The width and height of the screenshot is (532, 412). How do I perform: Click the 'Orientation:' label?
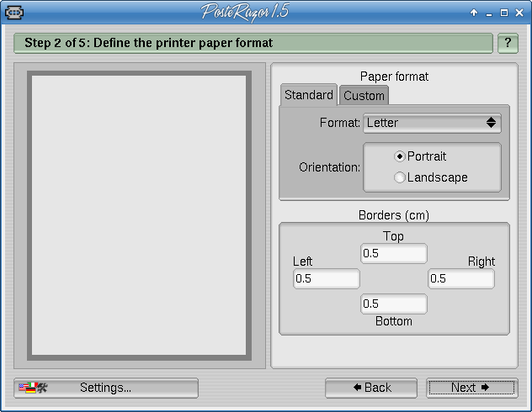pos(329,167)
